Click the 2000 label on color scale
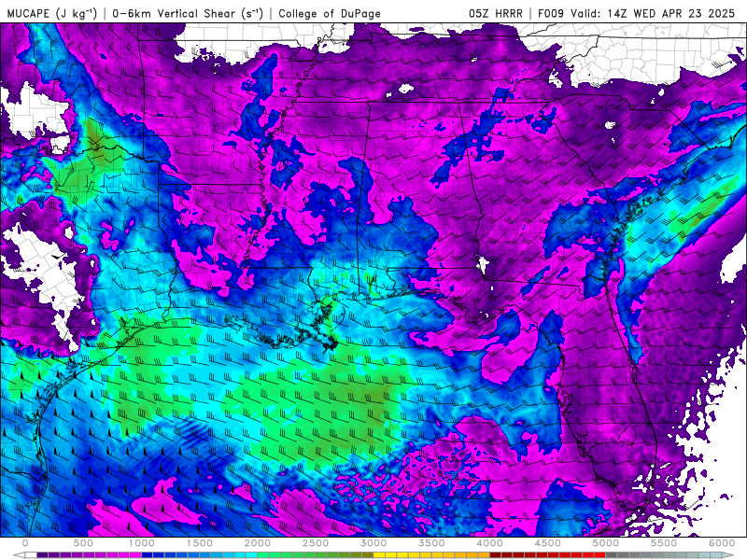The width and height of the screenshot is (747, 560). click(258, 543)
